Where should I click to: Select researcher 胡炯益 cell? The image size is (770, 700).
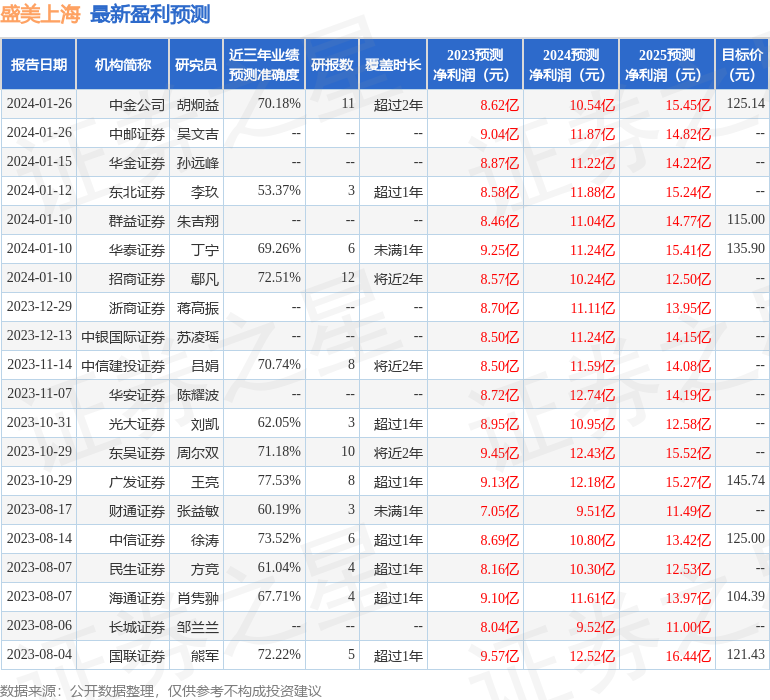tap(197, 105)
